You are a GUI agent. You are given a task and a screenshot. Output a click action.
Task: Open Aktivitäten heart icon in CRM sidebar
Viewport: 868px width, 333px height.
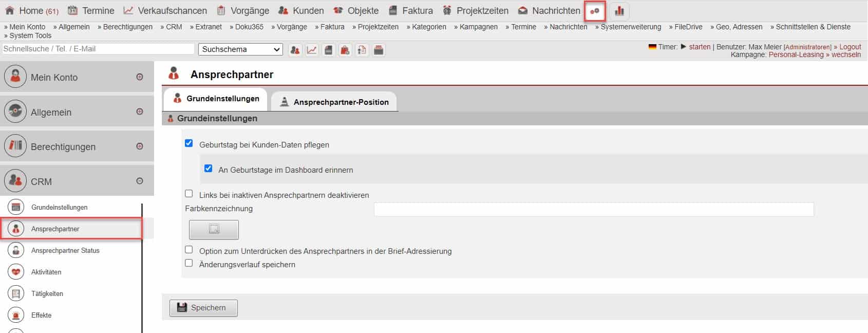(x=16, y=272)
